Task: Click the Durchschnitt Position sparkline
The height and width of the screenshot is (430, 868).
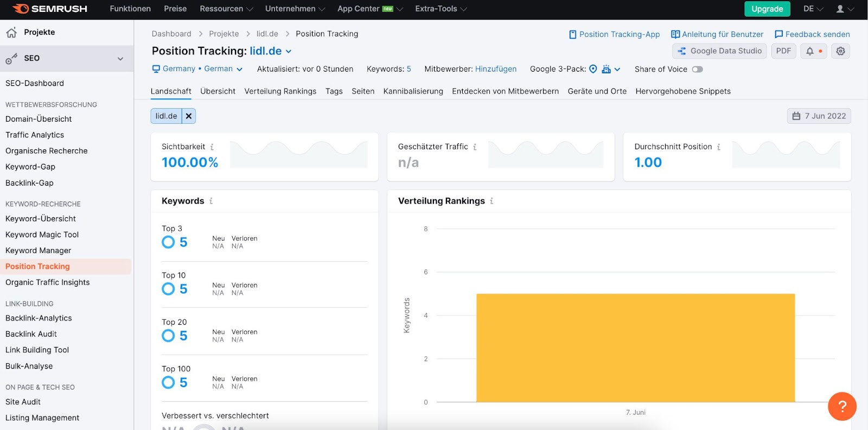Action: (786, 155)
